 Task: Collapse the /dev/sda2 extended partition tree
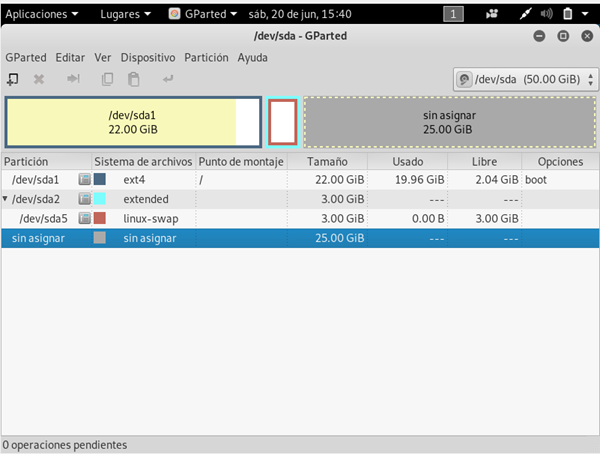pyautogui.click(x=5, y=199)
